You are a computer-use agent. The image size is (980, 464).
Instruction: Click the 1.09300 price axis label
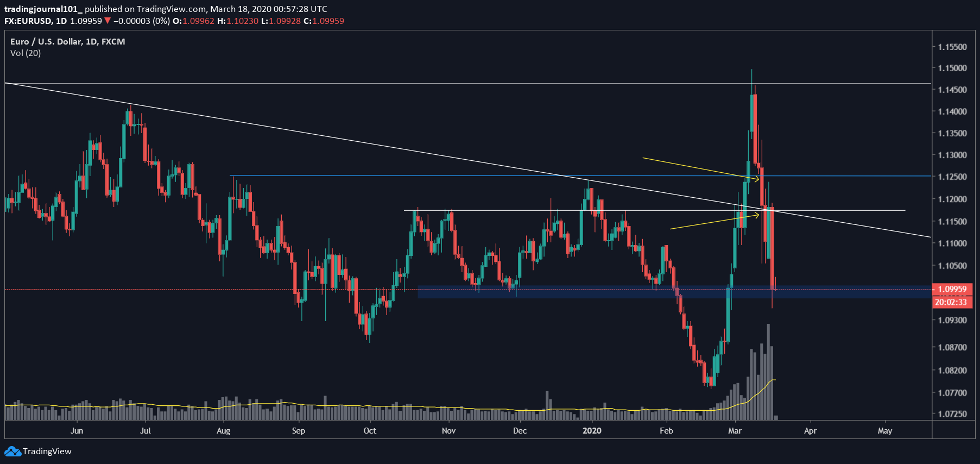[952, 320]
